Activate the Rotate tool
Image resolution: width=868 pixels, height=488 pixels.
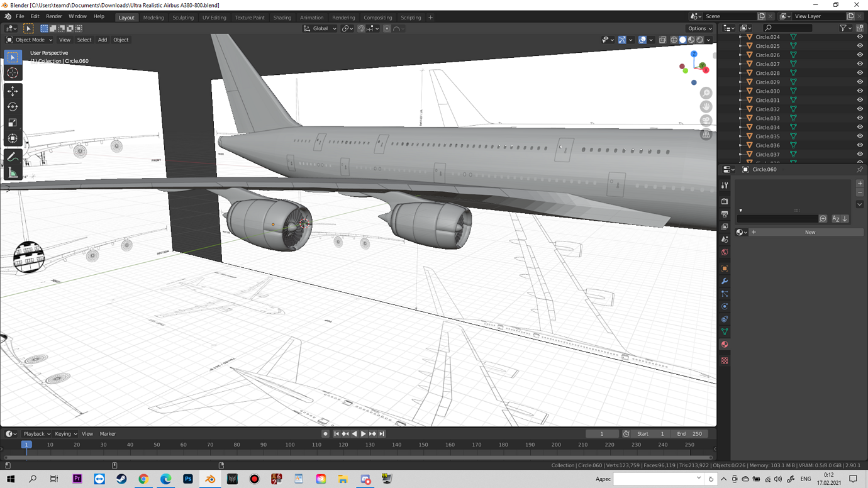(13, 107)
